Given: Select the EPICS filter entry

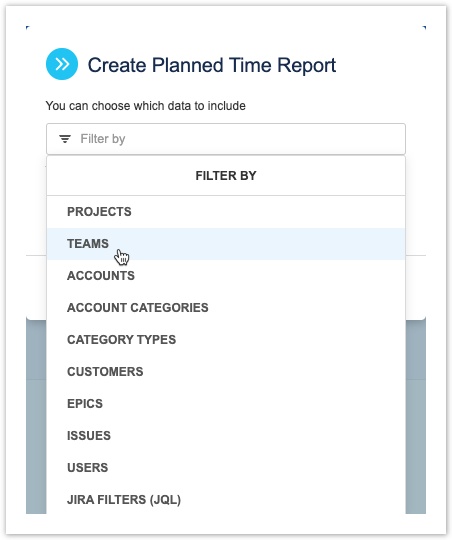Looking at the screenshot, I should pos(226,404).
